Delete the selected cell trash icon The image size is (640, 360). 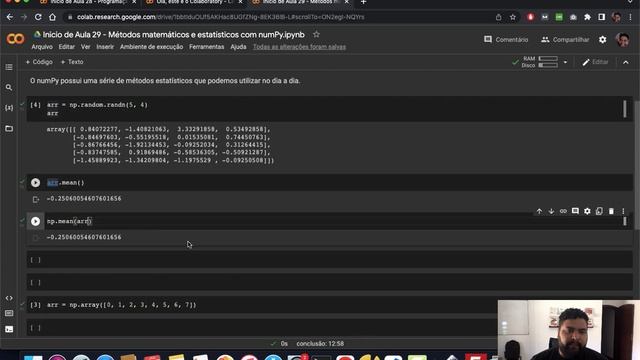611,211
